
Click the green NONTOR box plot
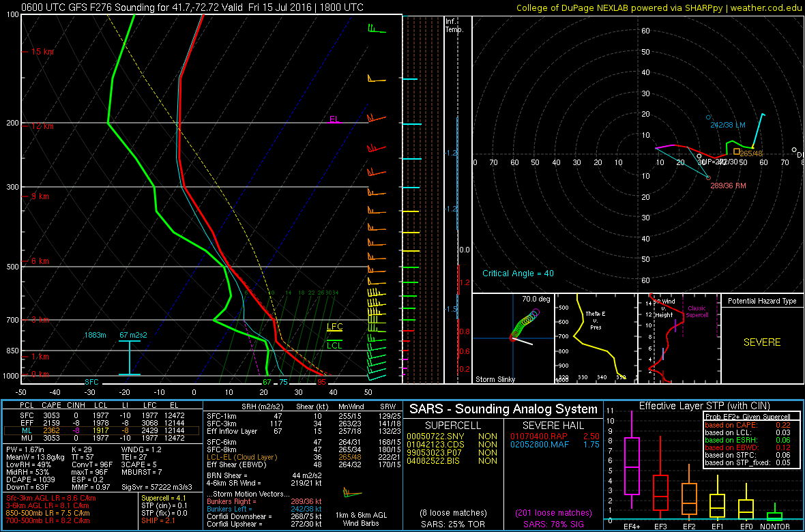(x=775, y=512)
